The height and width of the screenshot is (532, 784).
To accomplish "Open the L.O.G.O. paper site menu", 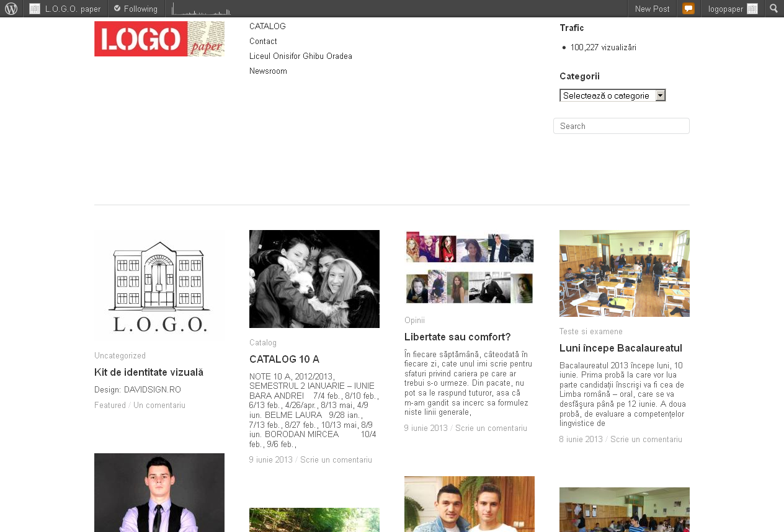I will 65,9.
